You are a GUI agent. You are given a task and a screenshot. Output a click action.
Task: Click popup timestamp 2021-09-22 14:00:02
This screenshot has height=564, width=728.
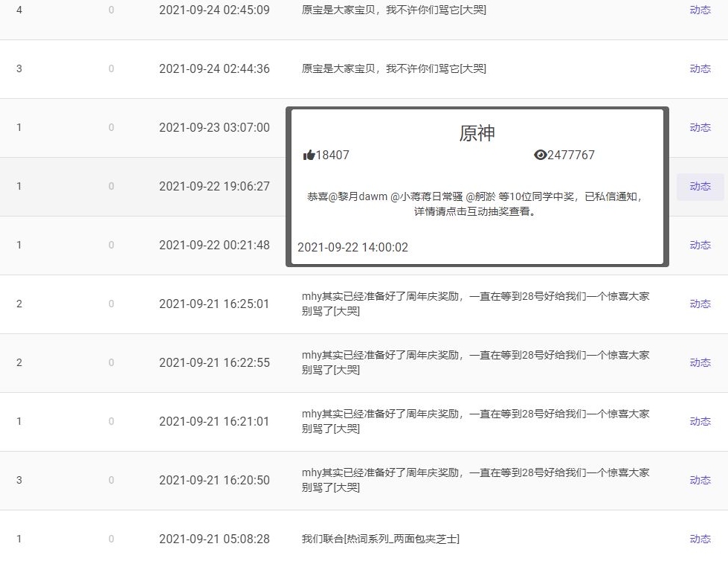click(352, 248)
